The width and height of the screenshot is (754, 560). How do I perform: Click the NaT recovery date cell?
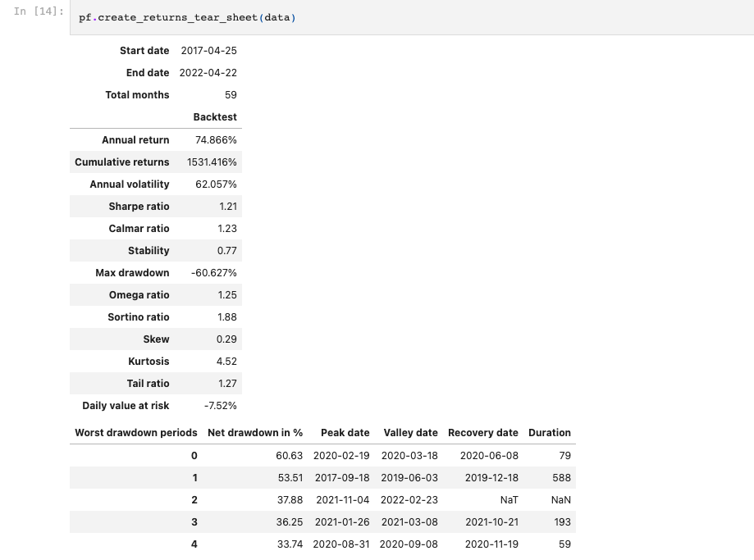510,499
